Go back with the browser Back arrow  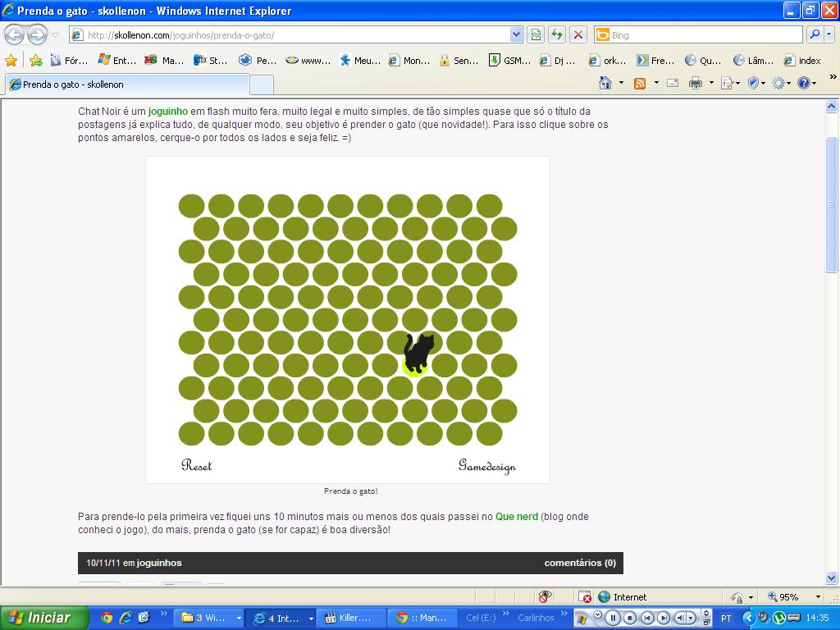coord(15,35)
